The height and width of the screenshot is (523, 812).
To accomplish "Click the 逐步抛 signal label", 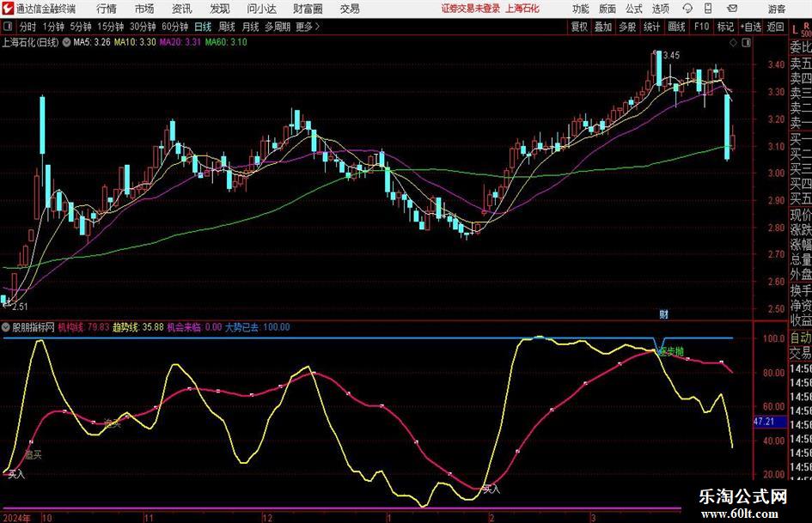I will 671,351.
